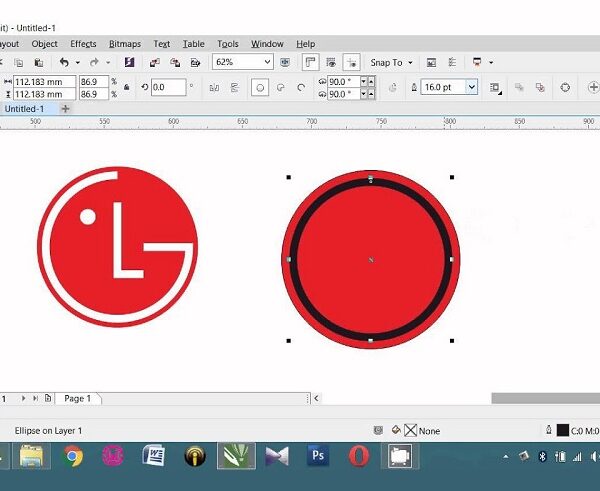Toggle the show rulers button
The width and height of the screenshot is (600, 491).
pos(310,62)
